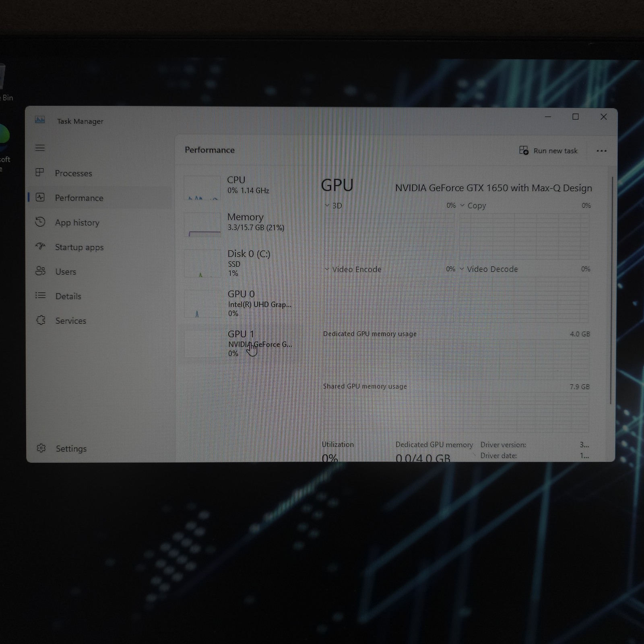Select Performance in the sidebar
Image resolution: width=644 pixels, height=644 pixels.
[99, 198]
